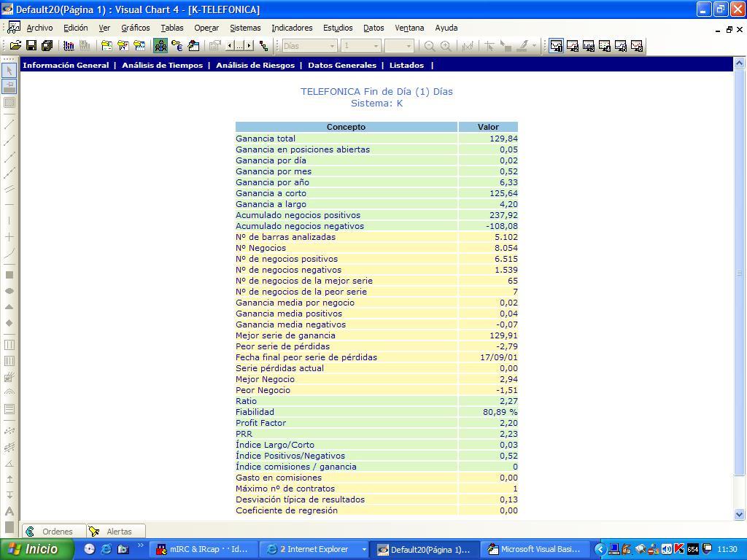Select workspace screen 2 icon
This screenshot has height=560, width=747.
(572, 46)
